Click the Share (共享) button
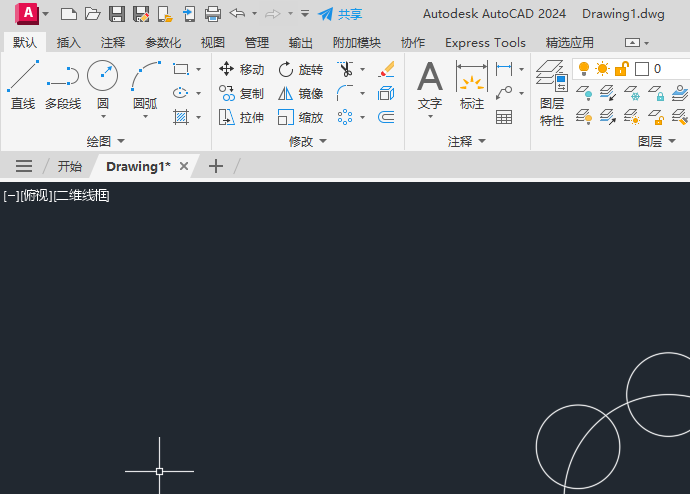Image resolution: width=690 pixels, height=494 pixels. (x=340, y=14)
